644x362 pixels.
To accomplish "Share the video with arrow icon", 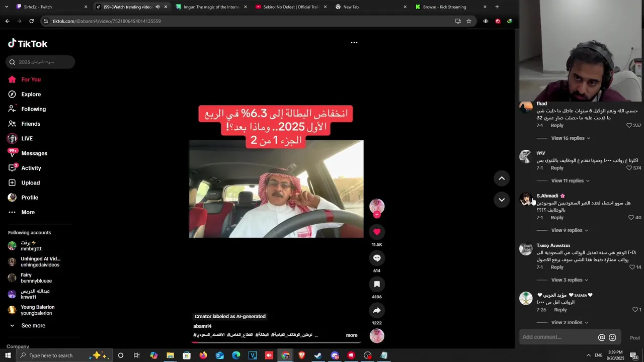I will pos(377,310).
